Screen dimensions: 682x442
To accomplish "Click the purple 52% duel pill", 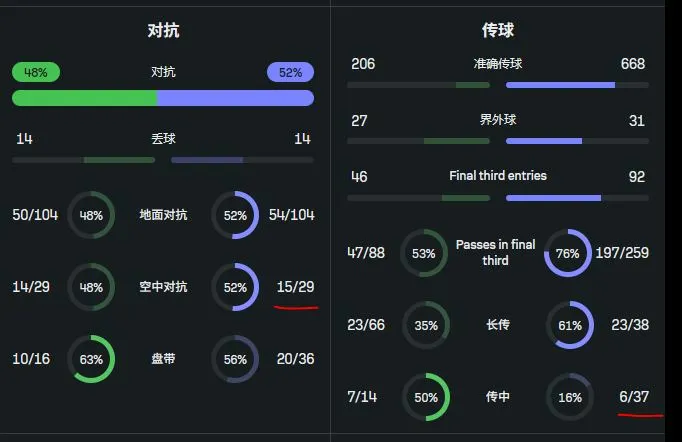I will [x=290, y=72].
